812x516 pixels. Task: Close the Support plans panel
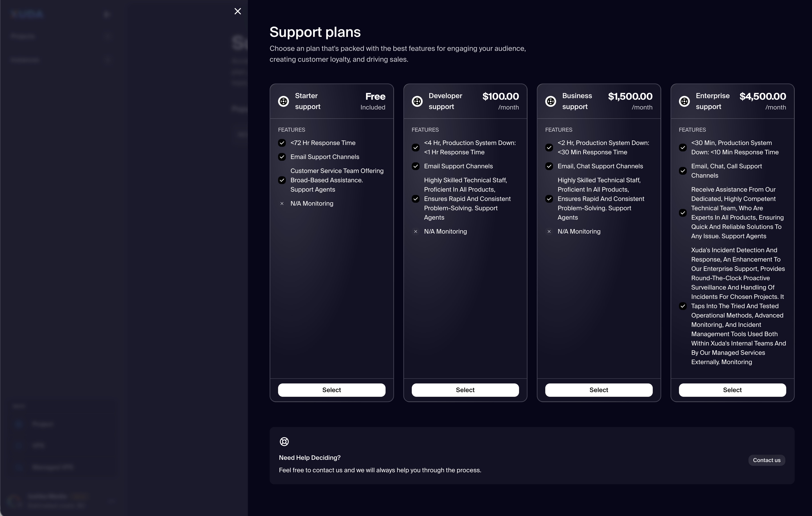(238, 12)
